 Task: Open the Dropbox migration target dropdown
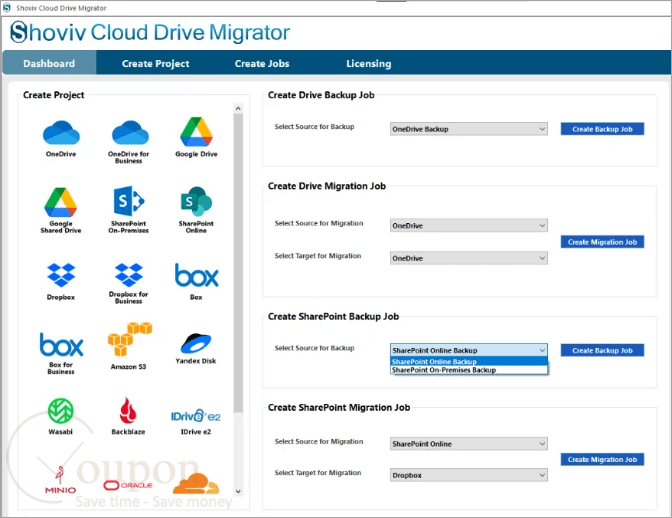pos(468,475)
